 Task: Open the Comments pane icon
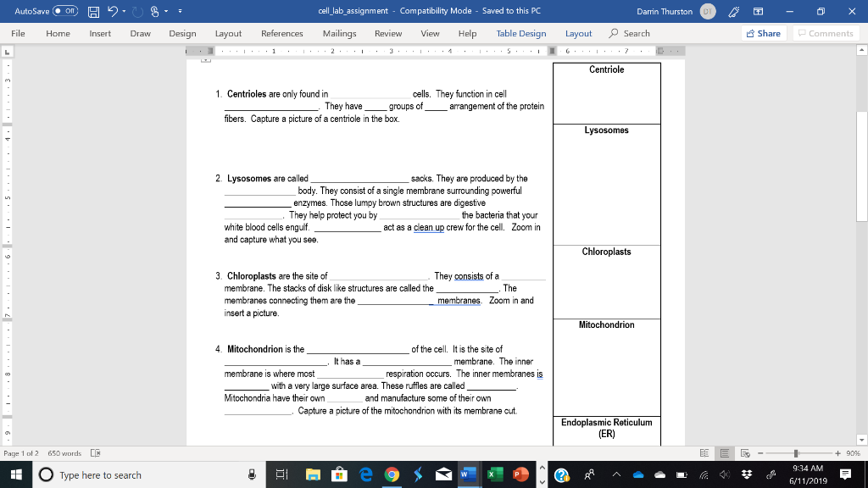[x=826, y=33]
